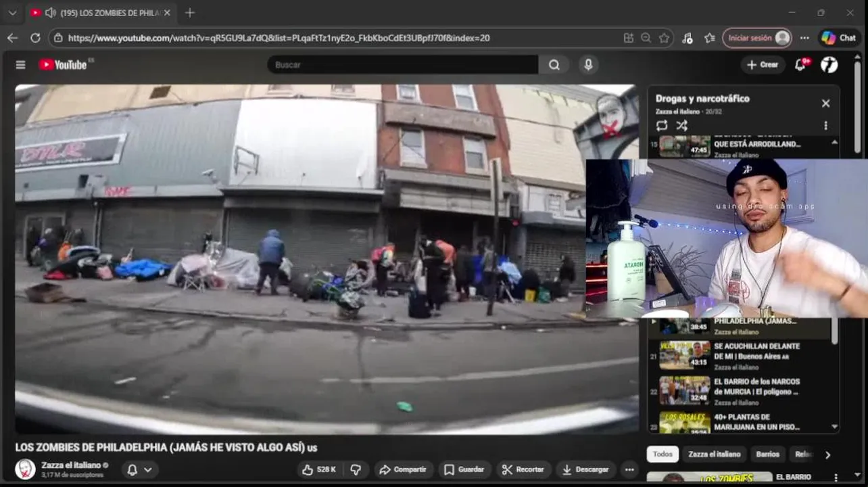Toggle playlist shuffle
Screen dimensions: 868x487
pos(682,125)
